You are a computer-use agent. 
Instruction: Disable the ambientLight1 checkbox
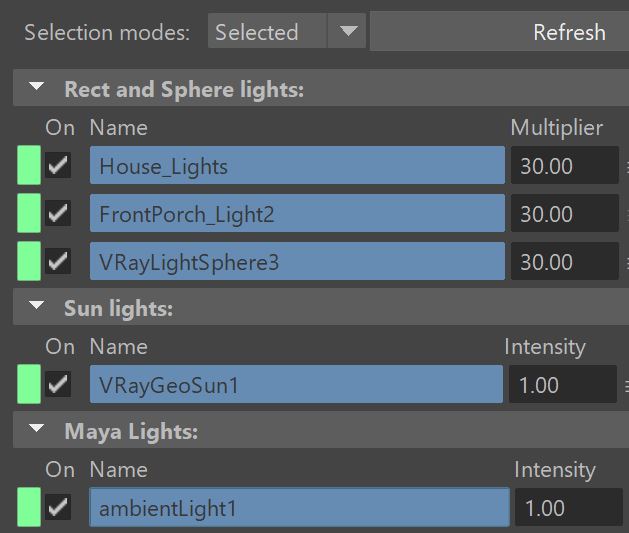tap(58, 507)
